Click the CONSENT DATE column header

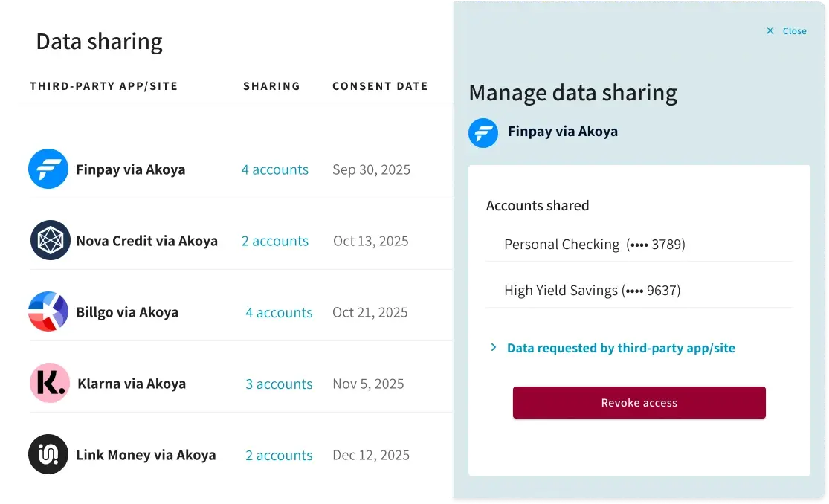[380, 86]
